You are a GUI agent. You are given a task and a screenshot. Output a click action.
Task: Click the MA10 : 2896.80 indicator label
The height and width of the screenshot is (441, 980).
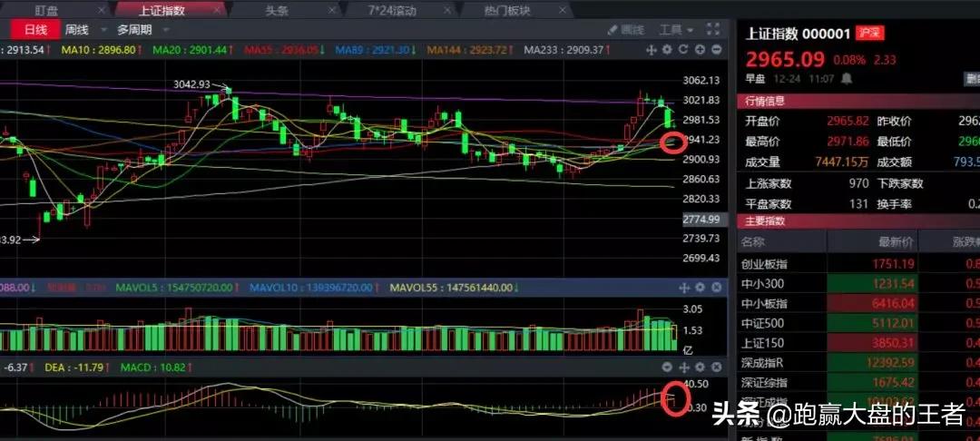(x=102, y=50)
